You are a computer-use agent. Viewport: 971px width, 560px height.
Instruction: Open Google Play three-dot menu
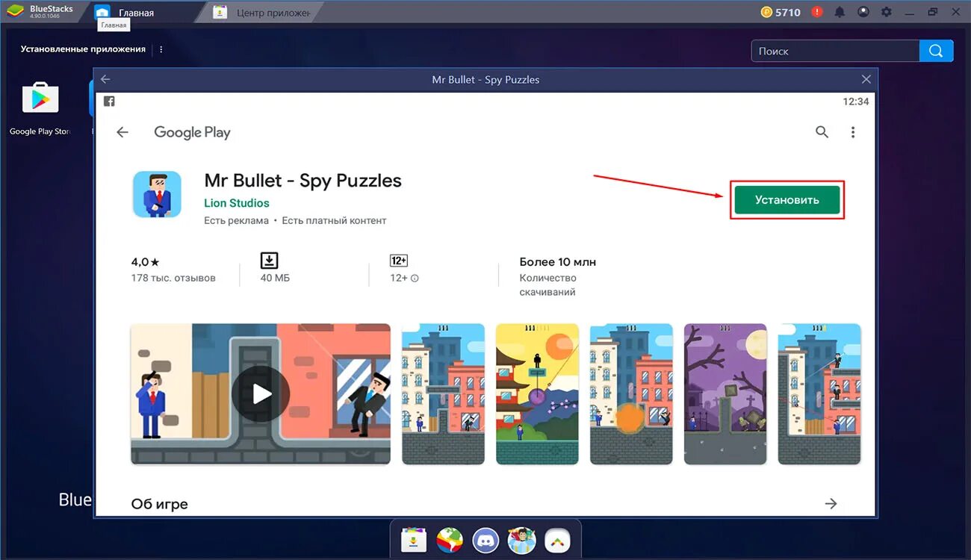853,132
